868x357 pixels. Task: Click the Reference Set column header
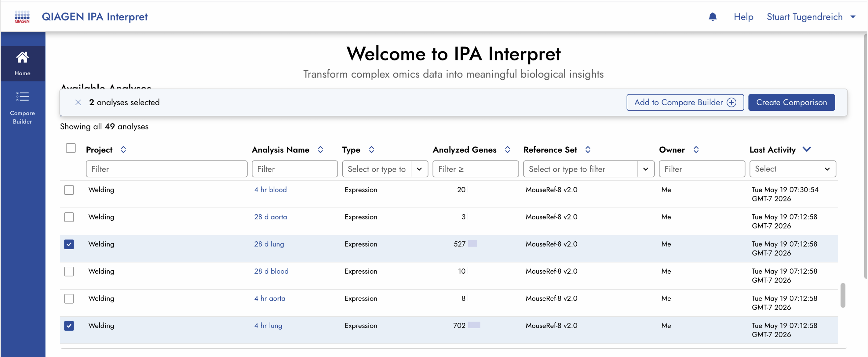click(x=550, y=150)
